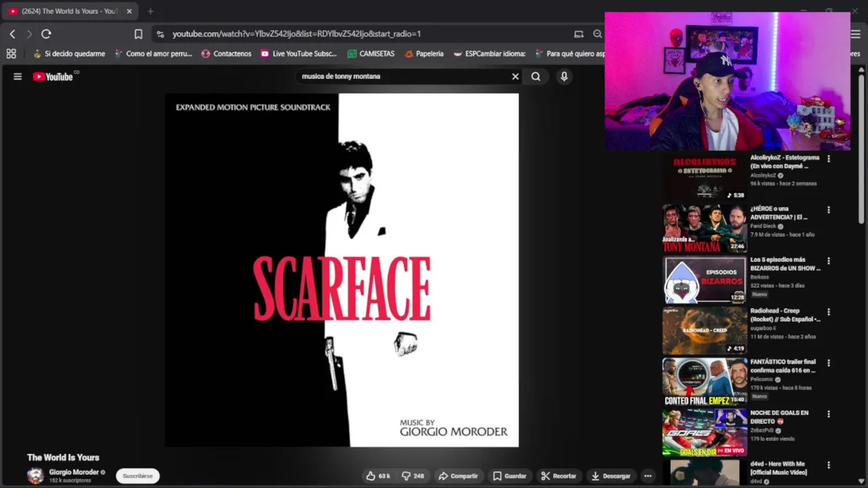
Task: Go back with the browser back arrow
Action: (x=12, y=34)
